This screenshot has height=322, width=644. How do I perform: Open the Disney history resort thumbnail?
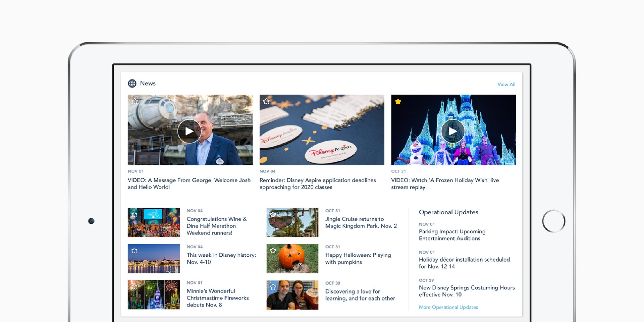pos(154,259)
